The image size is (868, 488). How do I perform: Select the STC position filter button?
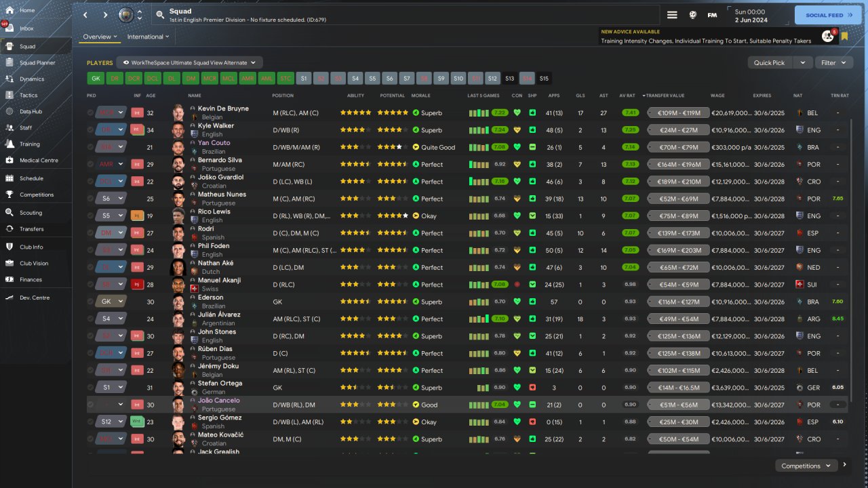(285, 79)
